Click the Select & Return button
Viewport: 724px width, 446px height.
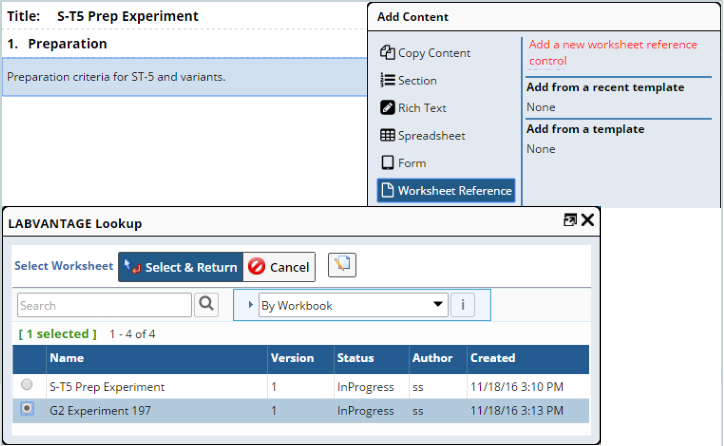click(181, 267)
